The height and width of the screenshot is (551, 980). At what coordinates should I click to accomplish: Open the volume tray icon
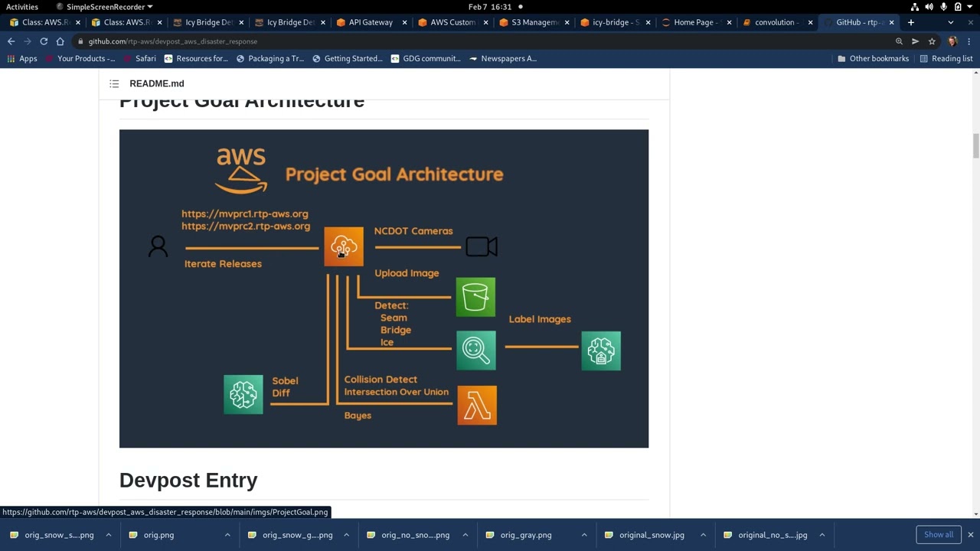pos(929,7)
